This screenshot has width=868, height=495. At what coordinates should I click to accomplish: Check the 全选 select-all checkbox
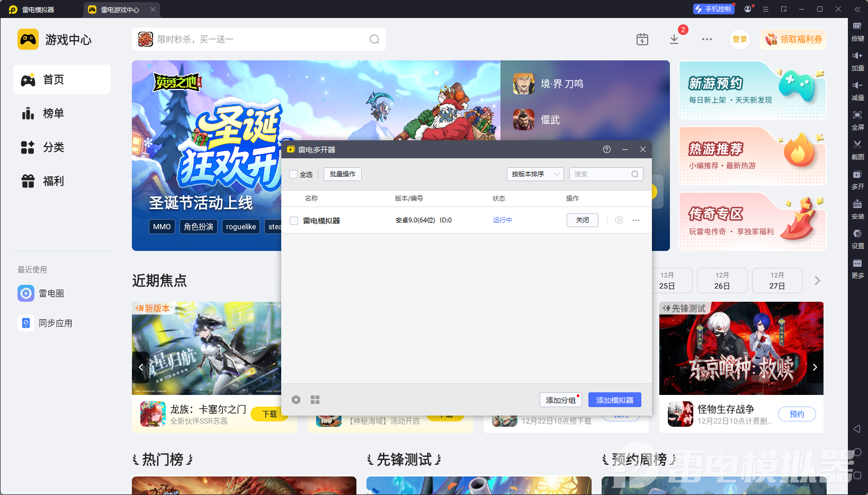pyautogui.click(x=294, y=174)
